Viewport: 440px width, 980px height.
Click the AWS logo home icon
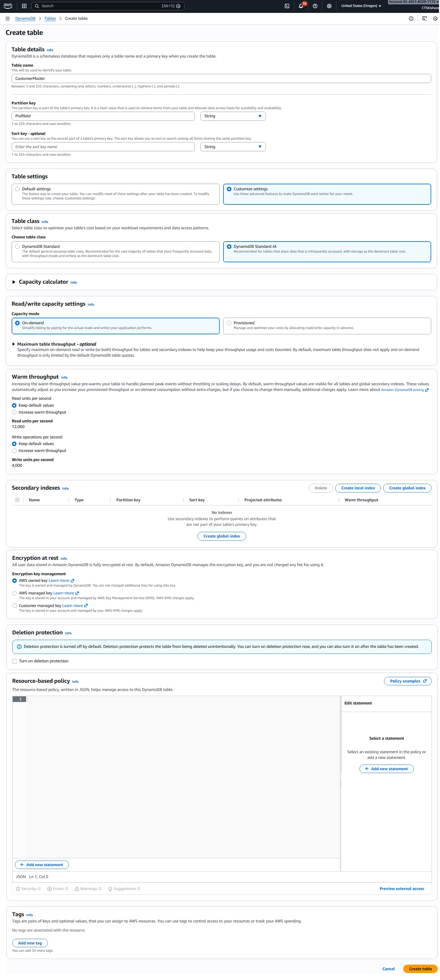[x=8, y=6]
